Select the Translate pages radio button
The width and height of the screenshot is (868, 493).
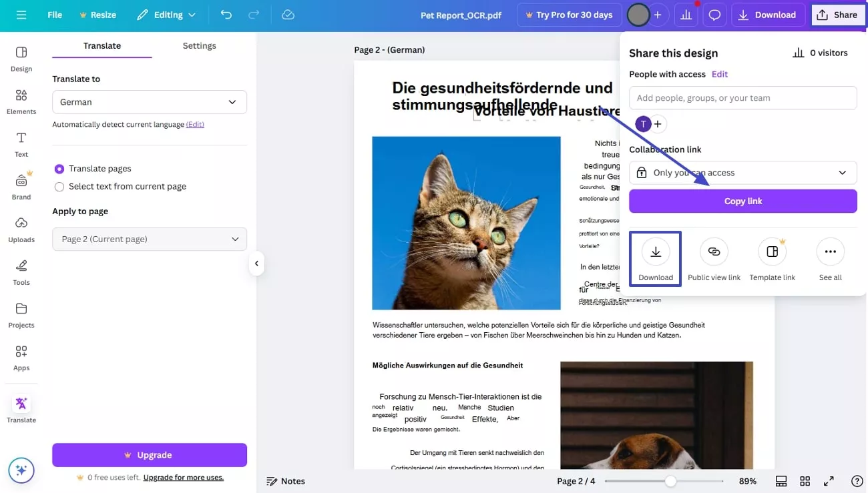tap(59, 168)
